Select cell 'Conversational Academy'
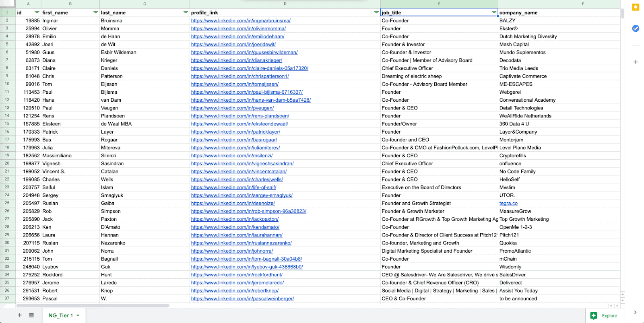Screen dimensions: 644x323 coord(559,100)
